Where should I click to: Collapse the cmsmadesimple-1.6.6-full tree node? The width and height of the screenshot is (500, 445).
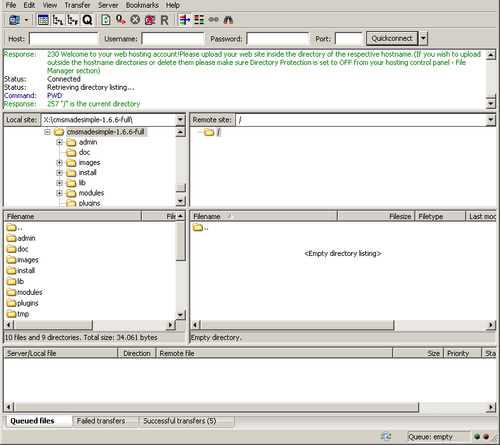click(x=47, y=132)
